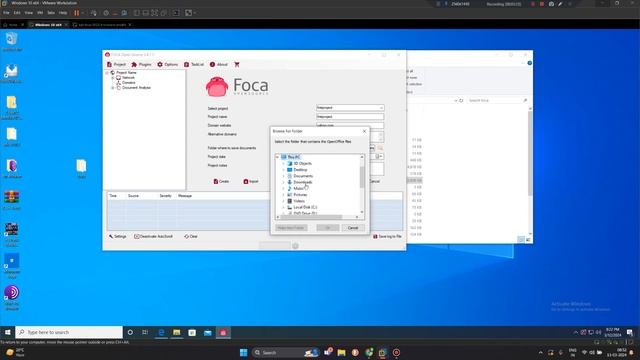Viewport: 640px width, 360px height.
Task: Close the Browse For Folder dialog
Action: pyautogui.click(x=364, y=131)
